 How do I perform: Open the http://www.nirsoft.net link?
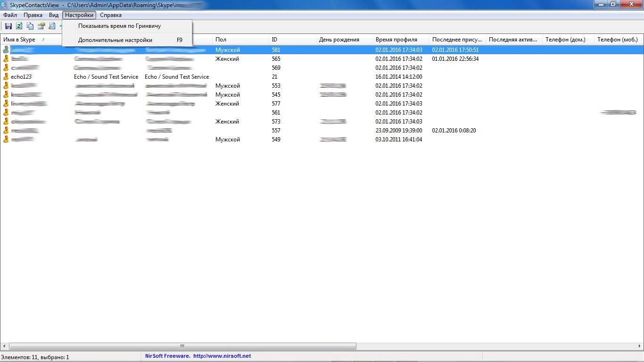[x=222, y=356]
